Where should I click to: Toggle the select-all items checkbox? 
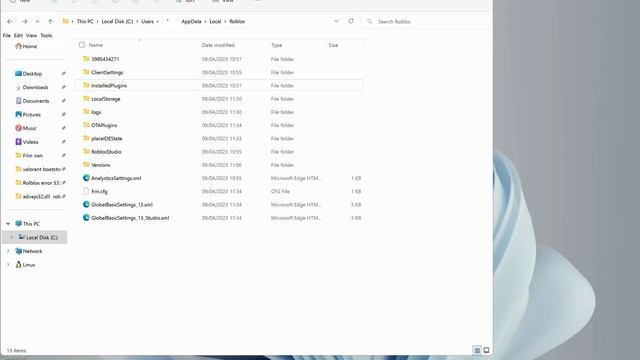82,45
